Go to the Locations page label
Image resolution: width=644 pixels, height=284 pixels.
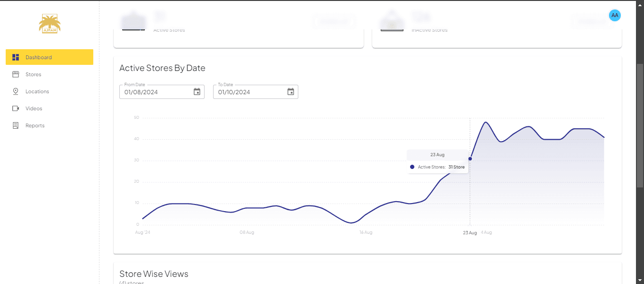37,91
